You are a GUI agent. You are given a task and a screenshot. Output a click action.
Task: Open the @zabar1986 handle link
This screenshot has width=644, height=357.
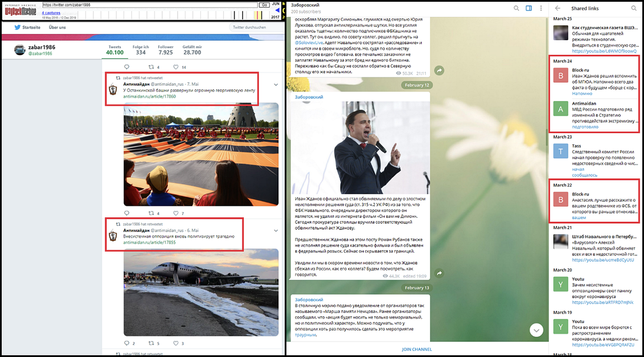[40, 54]
